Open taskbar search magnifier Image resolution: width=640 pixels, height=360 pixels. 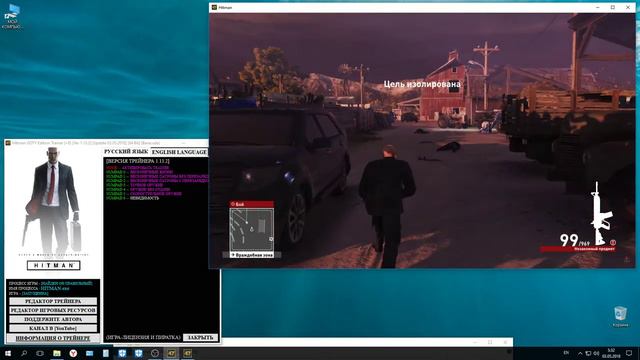pos(24,353)
